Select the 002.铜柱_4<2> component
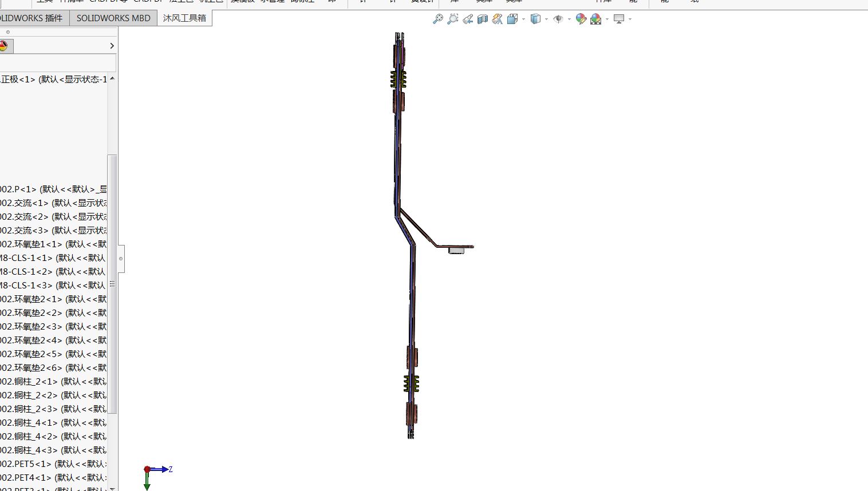The height and width of the screenshot is (491, 868). point(54,436)
